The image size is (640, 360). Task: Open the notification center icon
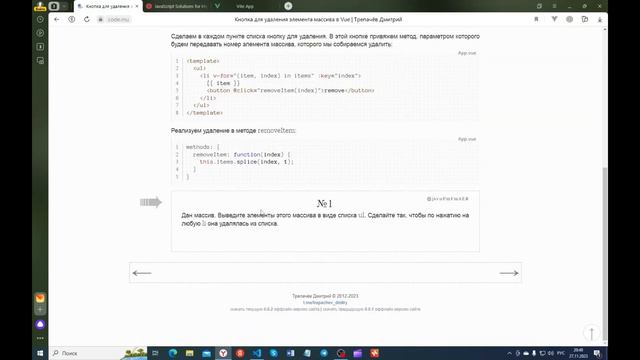coord(597,353)
